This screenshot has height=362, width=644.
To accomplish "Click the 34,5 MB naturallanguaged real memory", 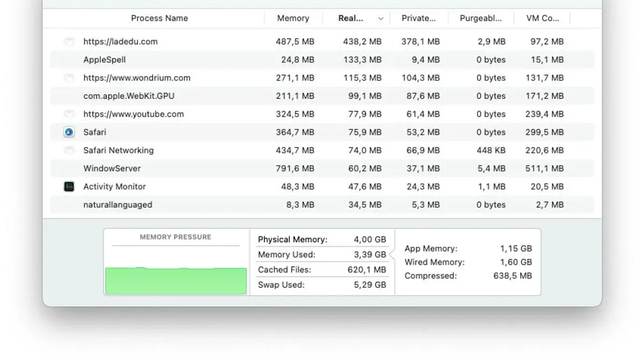I will click(365, 205).
